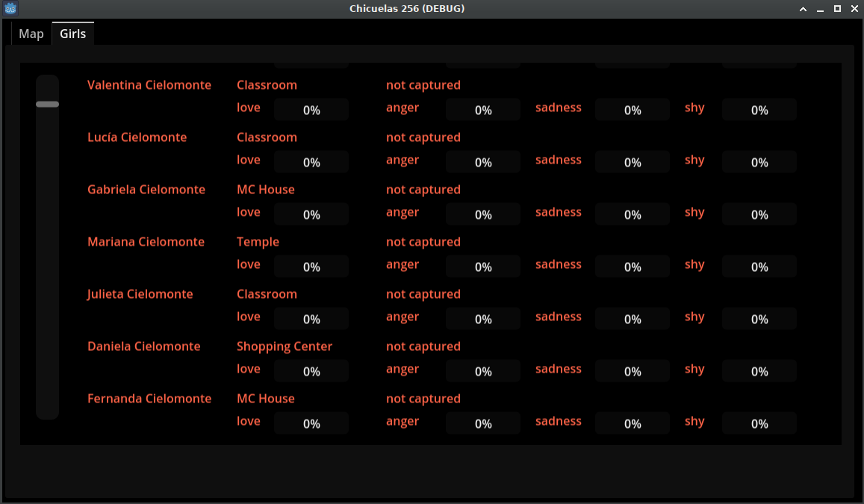Click Gabriela's love progress bar
Viewport: 864px width, 504px height.
coord(311,214)
